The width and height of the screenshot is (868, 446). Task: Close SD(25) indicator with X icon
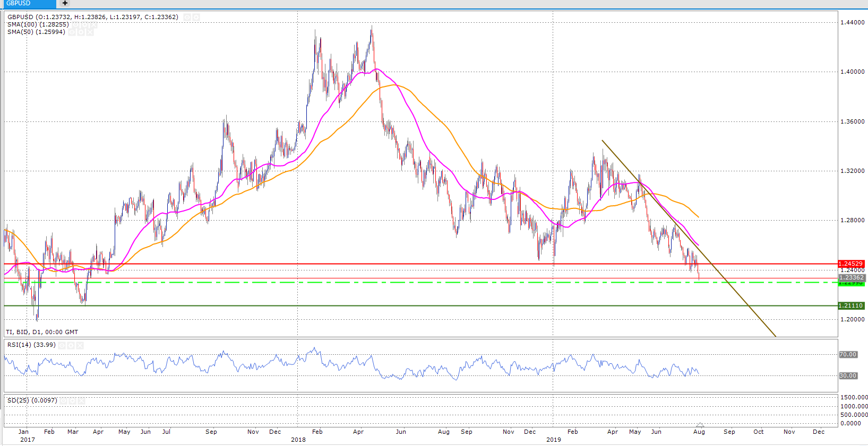(81, 401)
